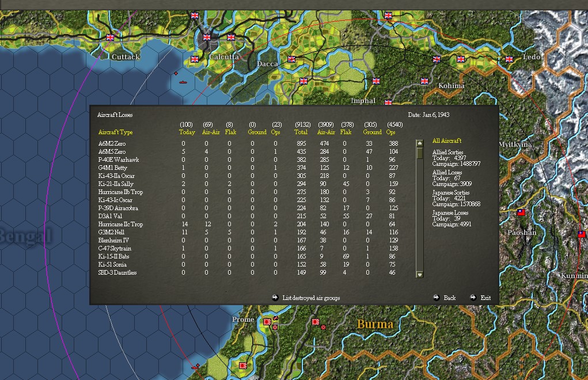The height and width of the screenshot is (380, 588).
Task: Click the scrollbar track below the thumb
Action: (x=420, y=215)
